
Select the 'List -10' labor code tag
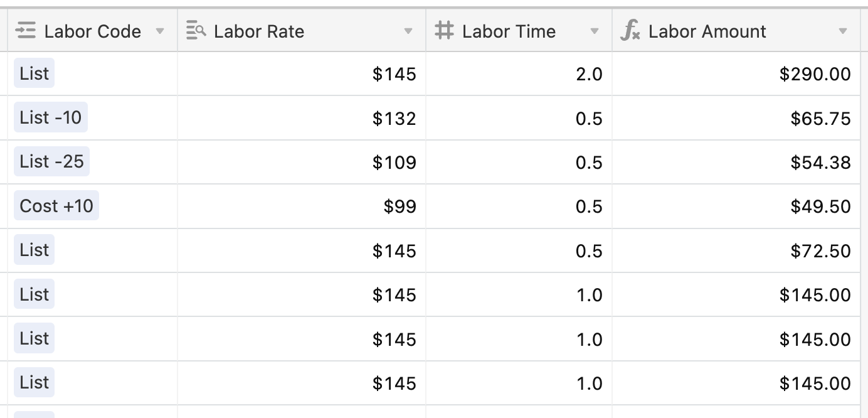click(x=51, y=117)
